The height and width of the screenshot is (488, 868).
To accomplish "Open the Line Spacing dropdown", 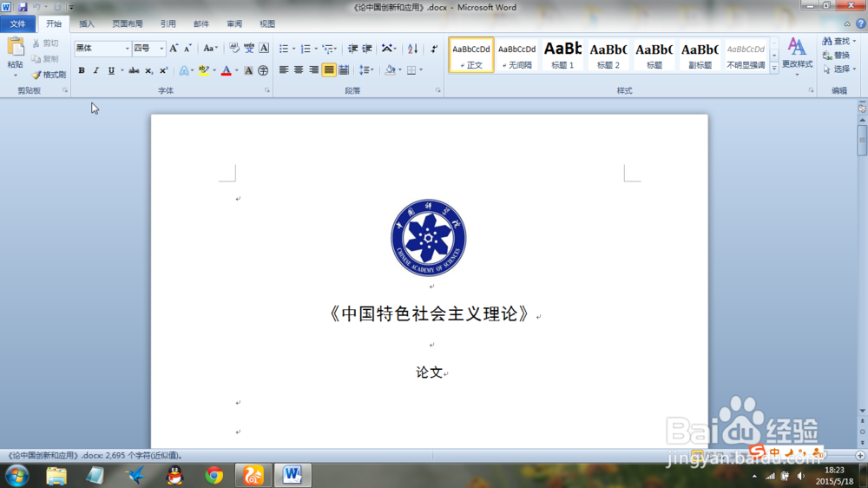I will [x=366, y=69].
